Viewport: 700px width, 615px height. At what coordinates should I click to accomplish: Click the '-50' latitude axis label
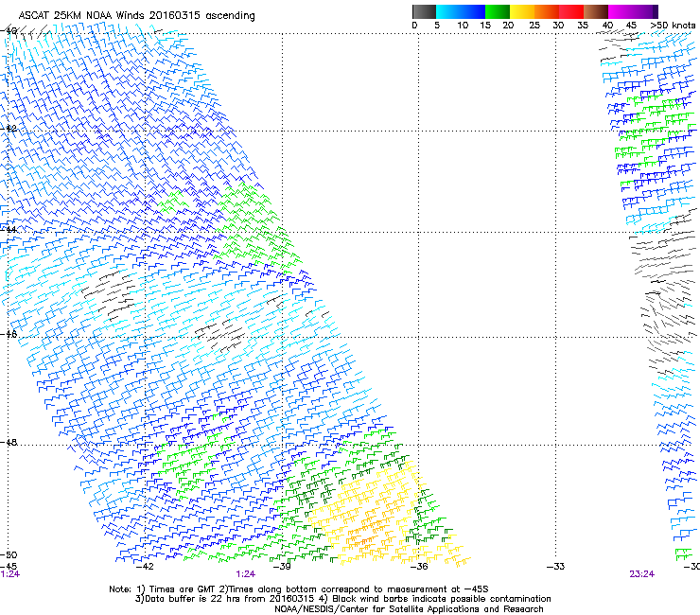9,555
